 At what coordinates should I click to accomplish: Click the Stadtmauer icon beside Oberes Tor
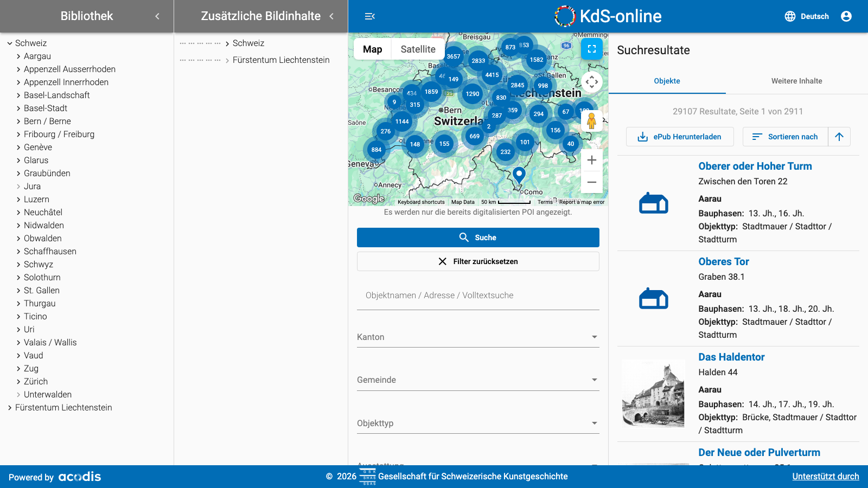(x=653, y=298)
